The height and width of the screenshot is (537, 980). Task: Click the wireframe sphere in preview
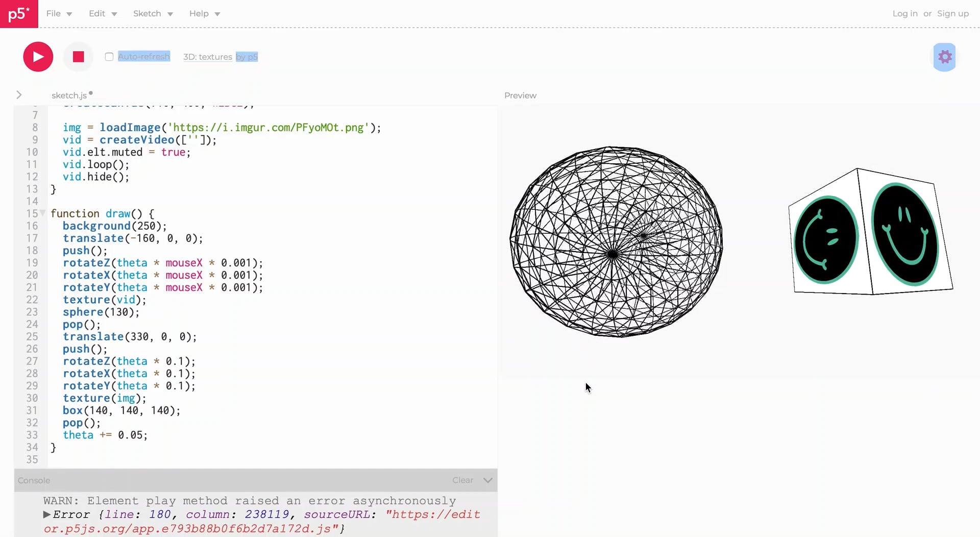pyautogui.click(x=616, y=241)
